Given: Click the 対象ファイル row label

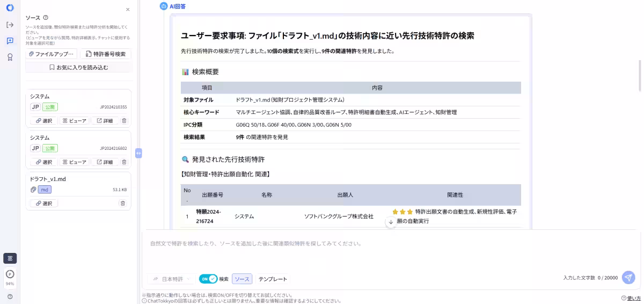Looking at the screenshot, I should 198,100.
